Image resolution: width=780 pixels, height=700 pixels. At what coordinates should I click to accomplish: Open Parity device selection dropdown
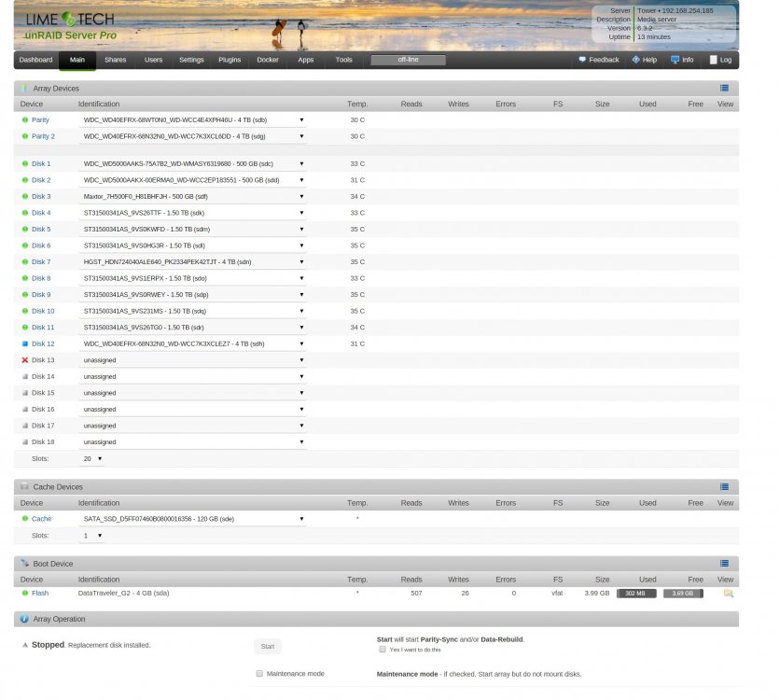192,119
